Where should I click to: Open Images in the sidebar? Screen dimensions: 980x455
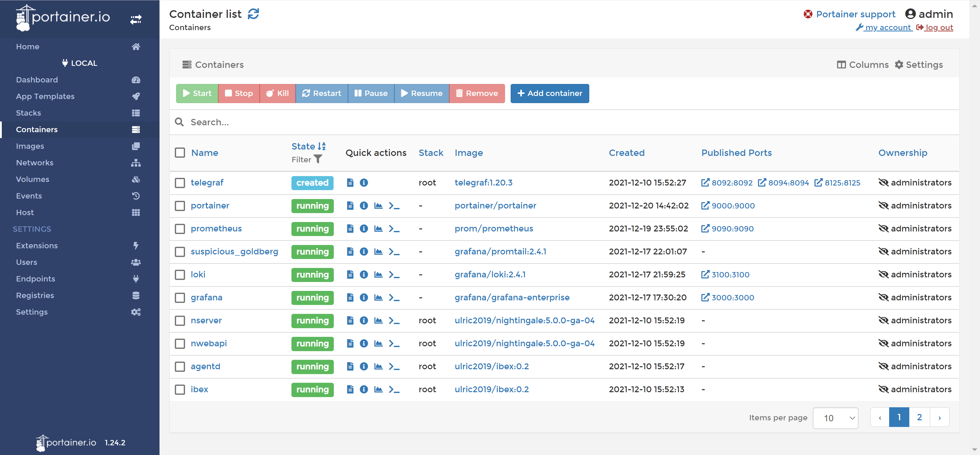pyautogui.click(x=30, y=146)
